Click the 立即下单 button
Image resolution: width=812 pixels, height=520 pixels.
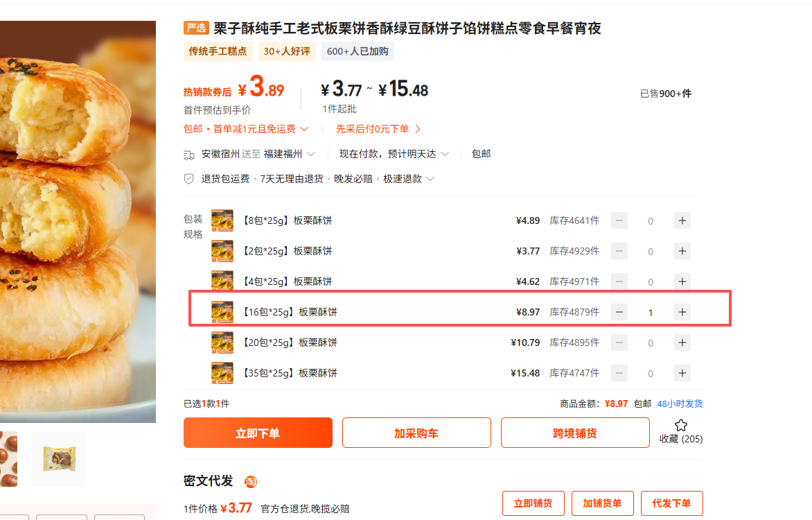258,433
